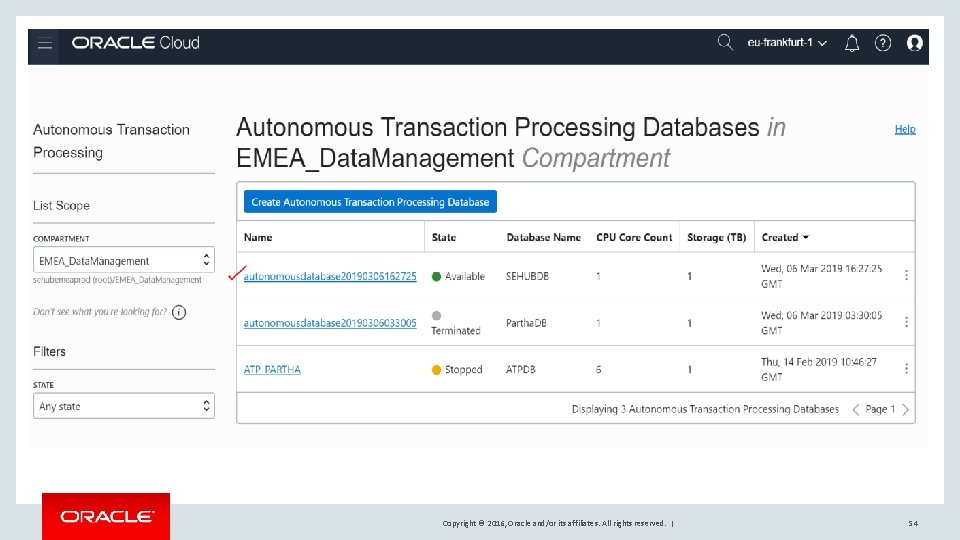The width and height of the screenshot is (960, 540).
Task: Open the EMEA_DataManagement compartment dropdown
Action: pyautogui.click(x=124, y=260)
